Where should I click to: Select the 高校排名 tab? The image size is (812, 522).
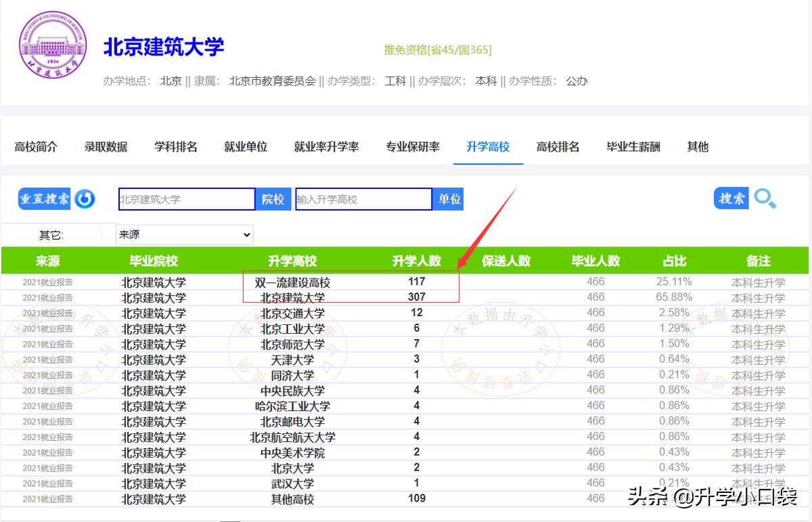pyautogui.click(x=557, y=146)
